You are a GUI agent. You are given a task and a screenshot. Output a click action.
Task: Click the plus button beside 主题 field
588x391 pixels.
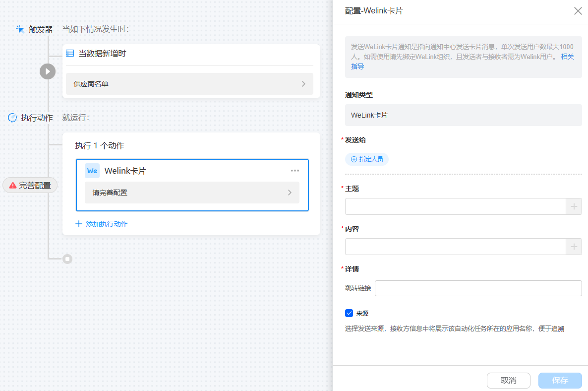tap(574, 206)
